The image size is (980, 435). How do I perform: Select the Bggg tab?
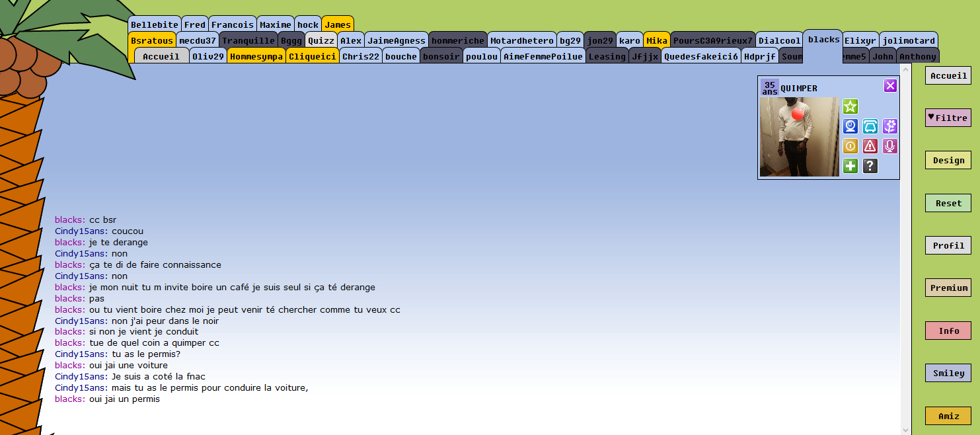pos(291,40)
